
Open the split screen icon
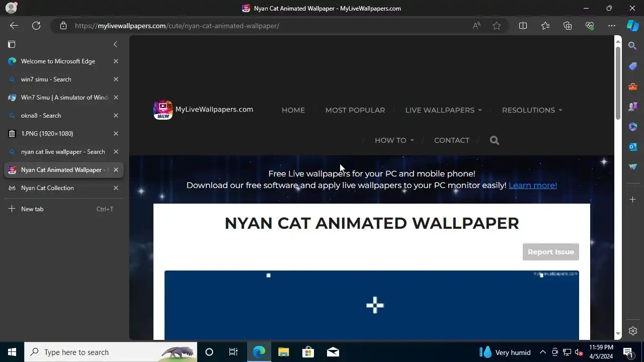[523, 26]
